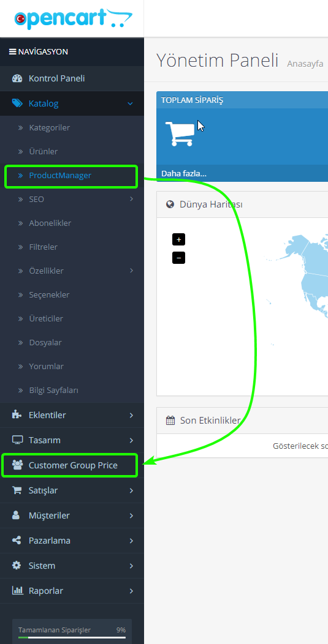Zoom in on the world map
This screenshot has width=328, height=644.
[178, 239]
